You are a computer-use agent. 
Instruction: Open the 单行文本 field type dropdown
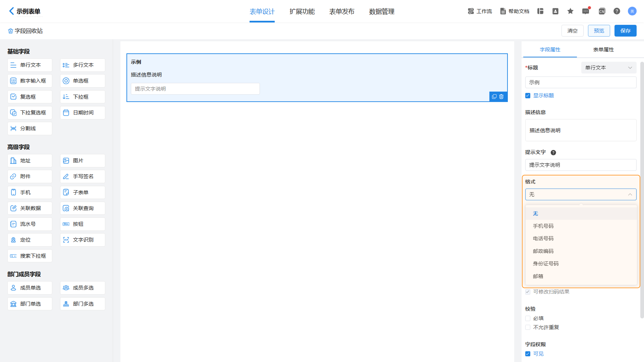pyautogui.click(x=609, y=68)
